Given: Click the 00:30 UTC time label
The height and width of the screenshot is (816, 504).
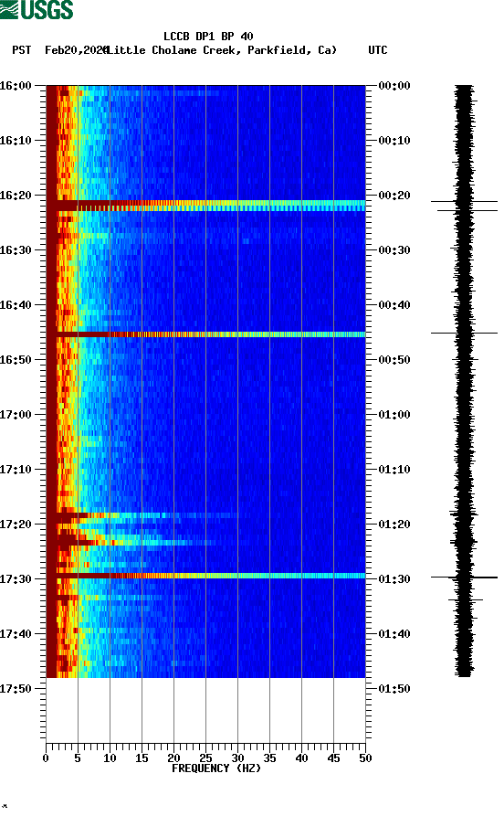Looking at the screenshot, I should 394,249.
